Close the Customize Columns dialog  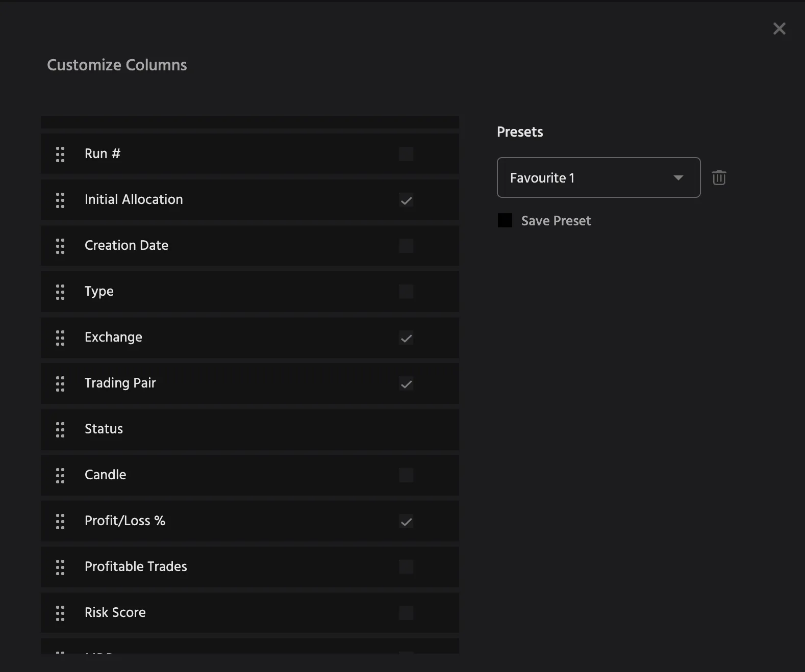(779, 29)
